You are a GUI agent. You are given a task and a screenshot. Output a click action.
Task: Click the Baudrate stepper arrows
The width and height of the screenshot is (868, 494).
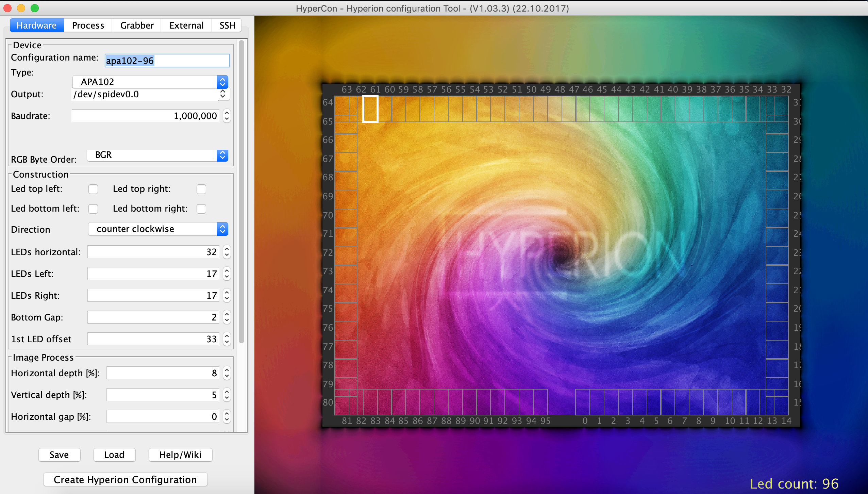click(x=227, y=116)
